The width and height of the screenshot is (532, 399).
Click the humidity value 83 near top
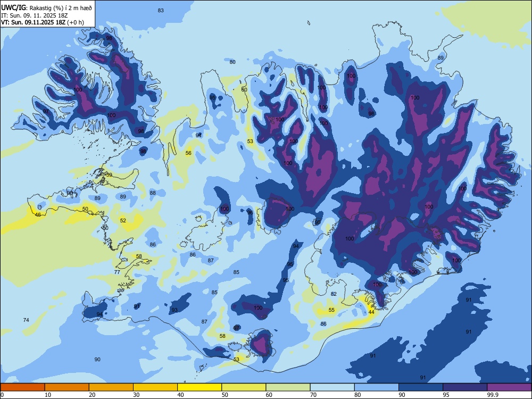pyautogui.click(x=161, y=11)
